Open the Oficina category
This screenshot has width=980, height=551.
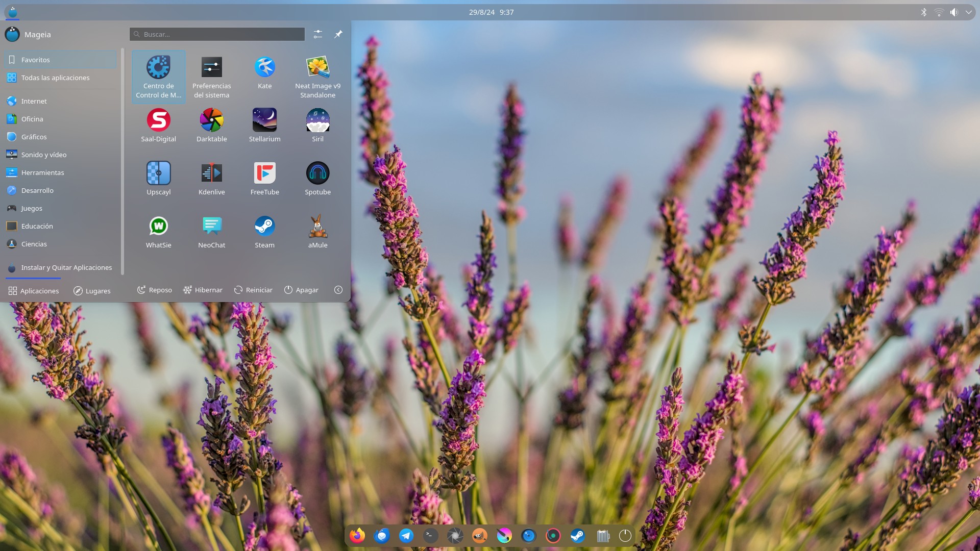pyautogui.click(x=60, y=119)
